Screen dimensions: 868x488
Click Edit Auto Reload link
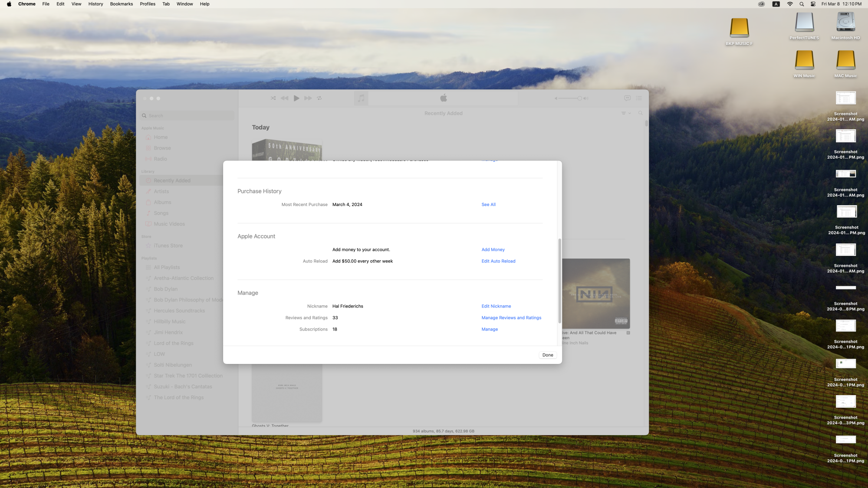(x=498, y=261)
